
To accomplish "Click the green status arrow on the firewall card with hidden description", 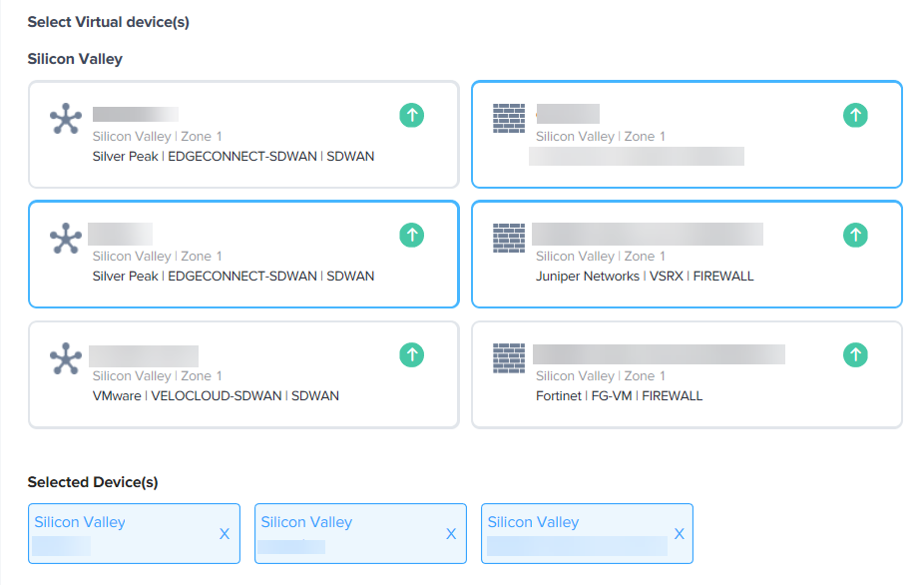I will coord(855,116).
